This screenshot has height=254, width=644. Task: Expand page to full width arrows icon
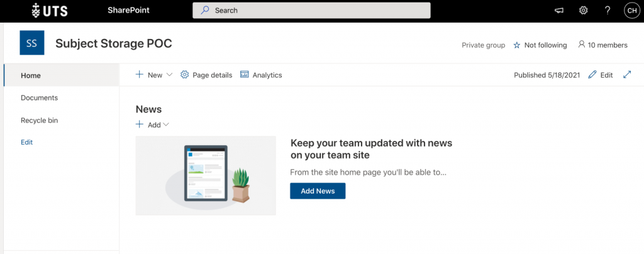coord(627,75)
